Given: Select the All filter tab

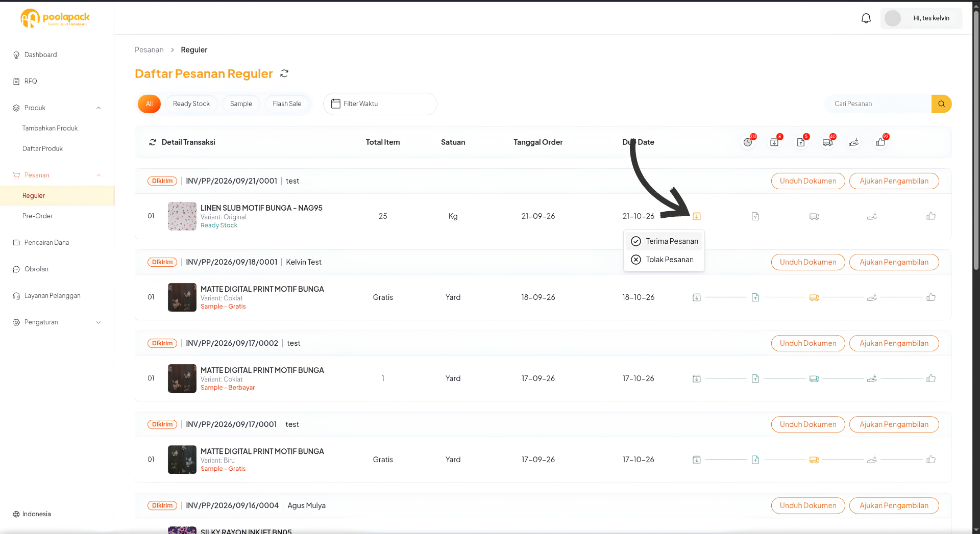Looking at the screenshot, I should (149, 104).
